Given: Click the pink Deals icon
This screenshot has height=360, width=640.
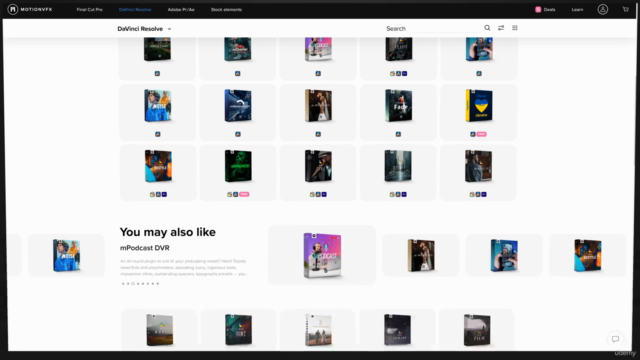Looking at the screenshot, I should tap(538, 9).
